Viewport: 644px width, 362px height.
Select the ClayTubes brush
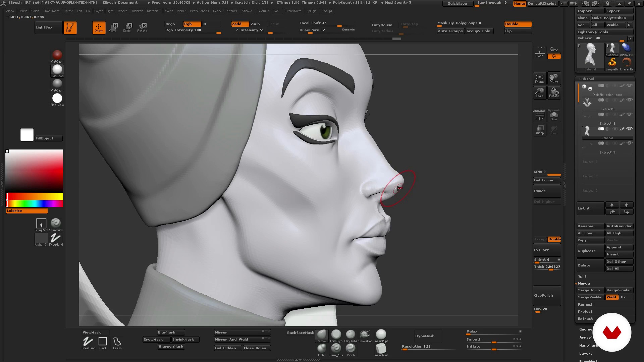point(351,336)
